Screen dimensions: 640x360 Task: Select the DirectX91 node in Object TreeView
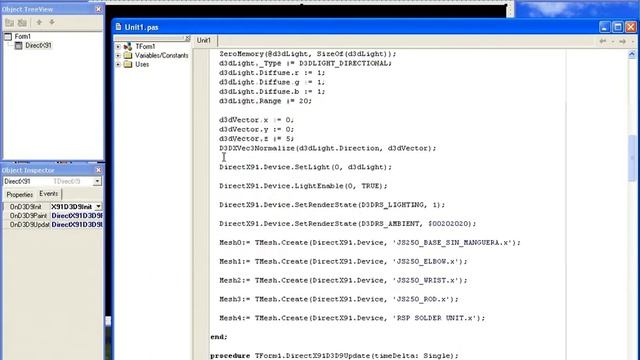[38, 45]
